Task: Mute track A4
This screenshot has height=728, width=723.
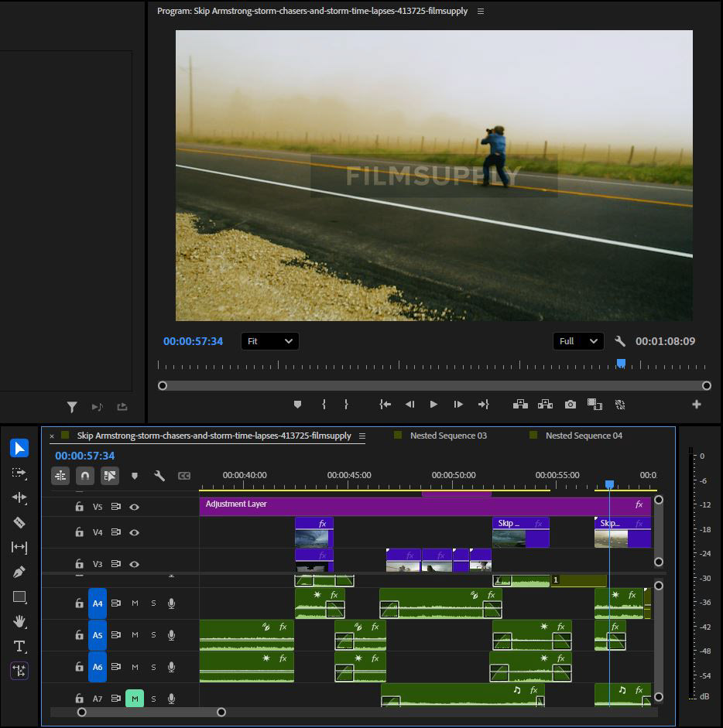Action: pyautogui.click(x=135, y=603)
